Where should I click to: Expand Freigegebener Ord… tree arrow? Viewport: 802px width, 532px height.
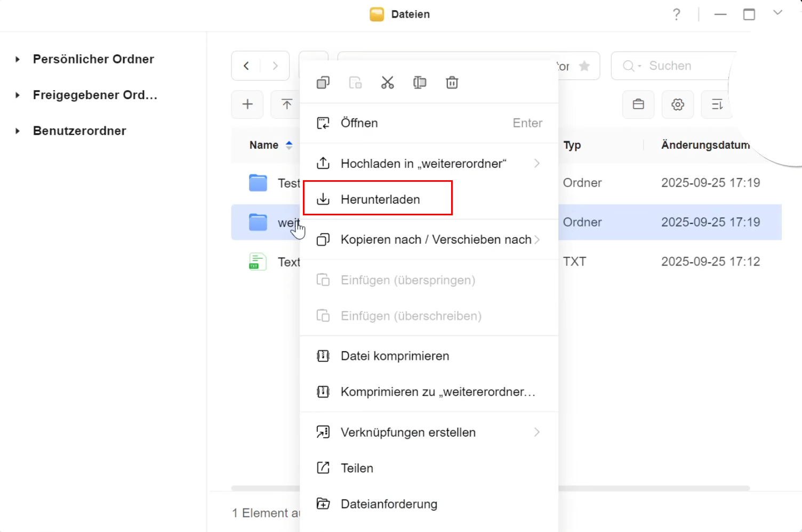point(18,95)
